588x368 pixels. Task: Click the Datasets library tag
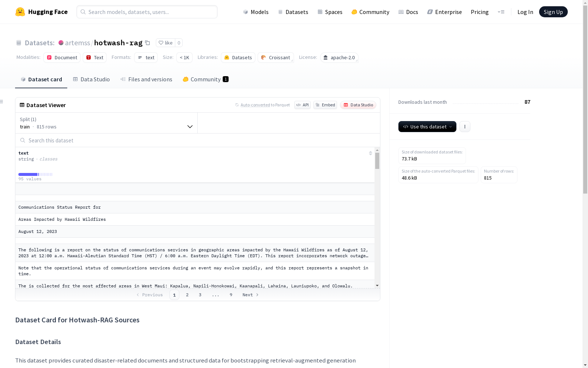pyautogui.click(x=238, y=57)
